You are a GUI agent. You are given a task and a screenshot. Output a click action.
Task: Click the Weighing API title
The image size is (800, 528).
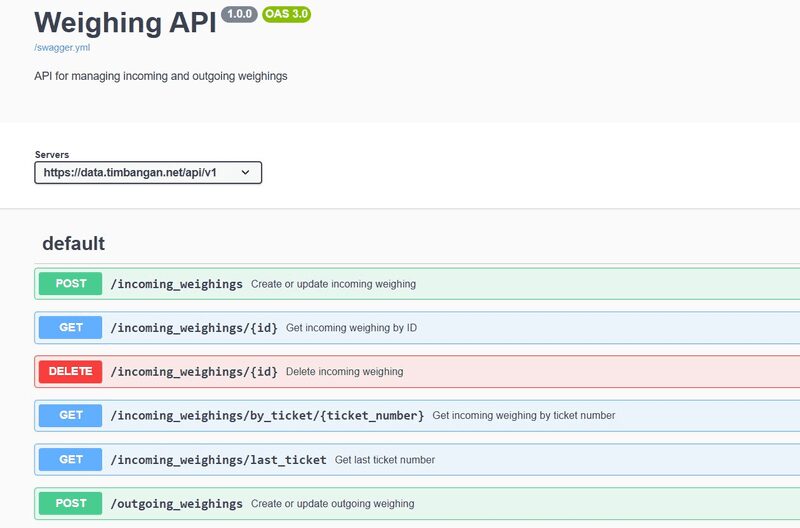[126, 23]
